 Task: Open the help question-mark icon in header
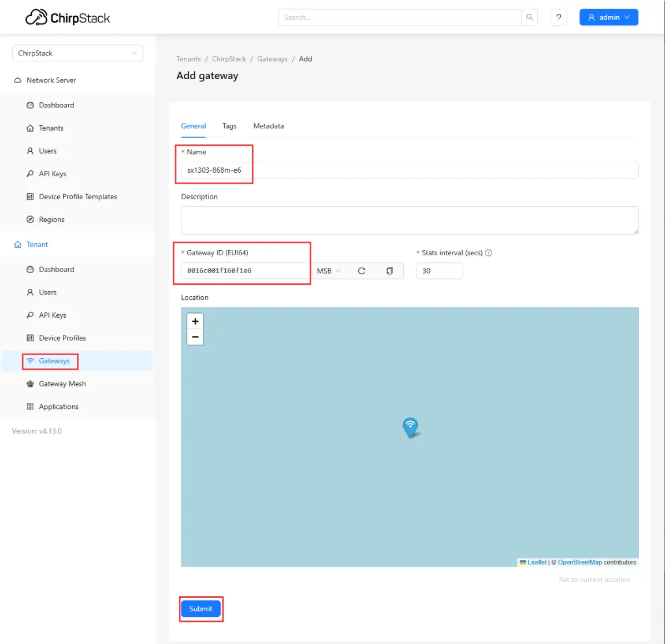click(x=558, y=17)
